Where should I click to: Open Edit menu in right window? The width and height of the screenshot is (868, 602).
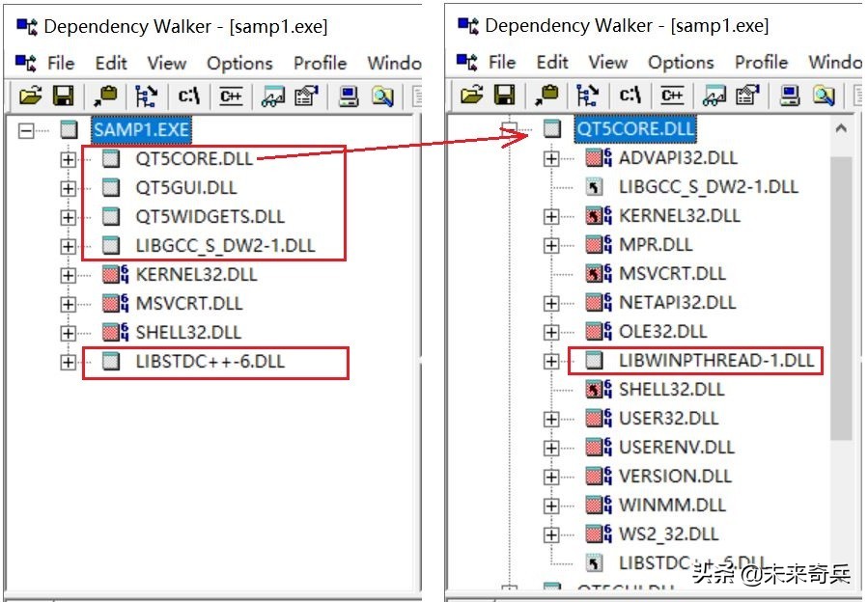coord(552,62)
